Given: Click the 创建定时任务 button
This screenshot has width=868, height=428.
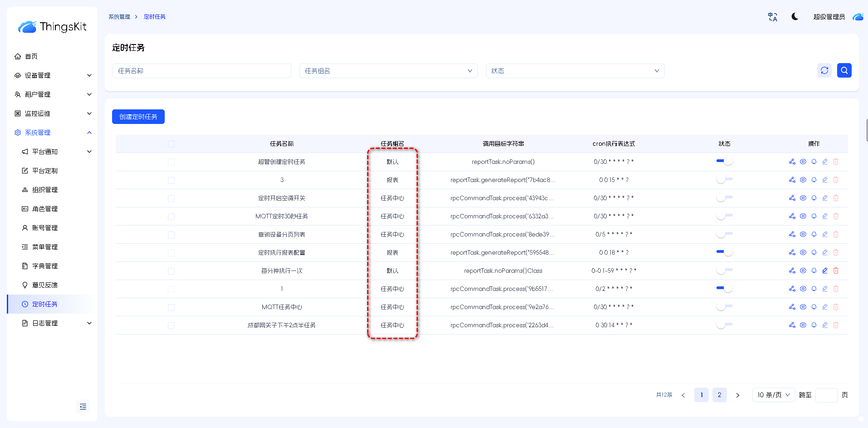Looking at the screenshot, I should pyautogui.click(x=138, y=117).
